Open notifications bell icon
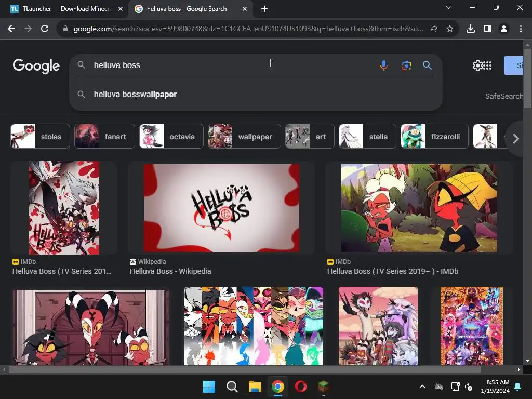Image resolution: width=532 pixels, height=399 pixels. tap(518, 387)
